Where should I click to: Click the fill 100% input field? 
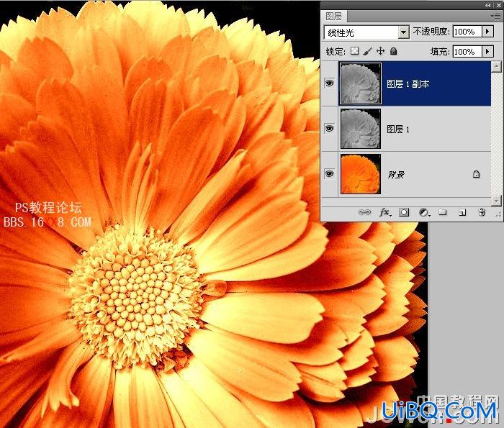(467, 51)
